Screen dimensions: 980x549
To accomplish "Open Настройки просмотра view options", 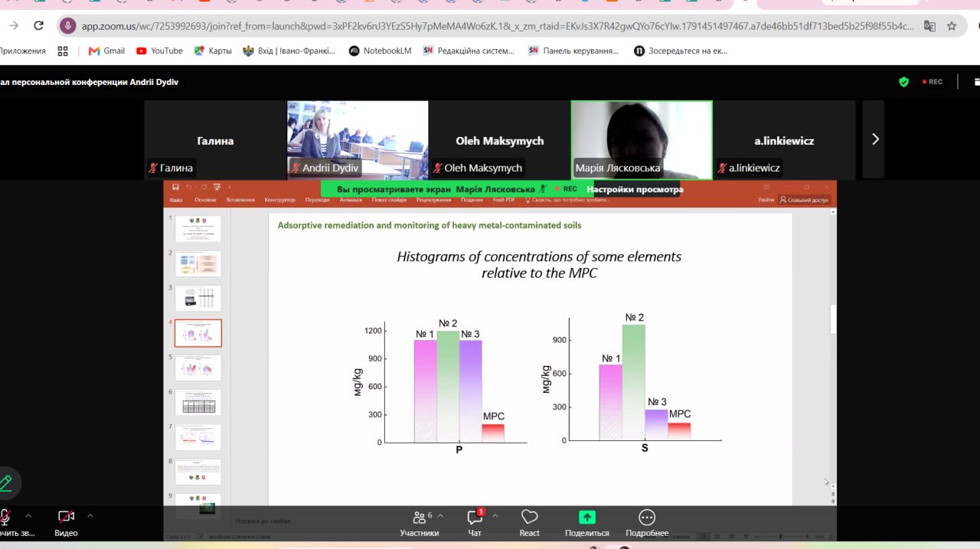I will [635, 189].
